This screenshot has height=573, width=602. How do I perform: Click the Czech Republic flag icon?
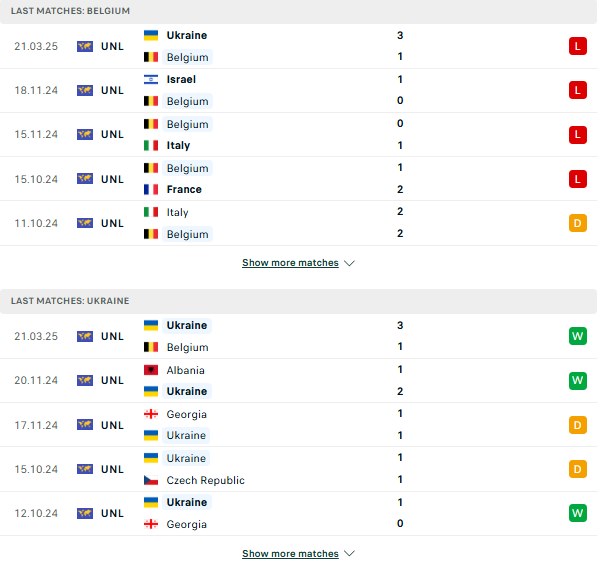coord(151,480)
